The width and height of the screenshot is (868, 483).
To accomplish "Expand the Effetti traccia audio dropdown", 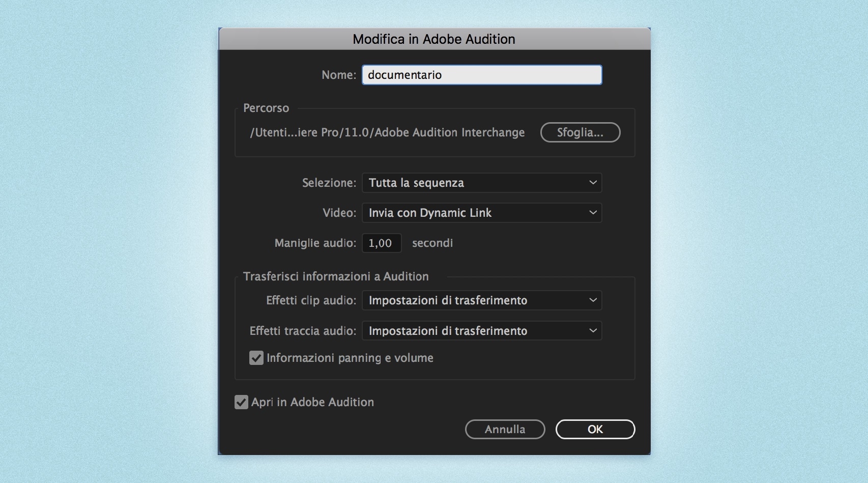I will (481, 331).
